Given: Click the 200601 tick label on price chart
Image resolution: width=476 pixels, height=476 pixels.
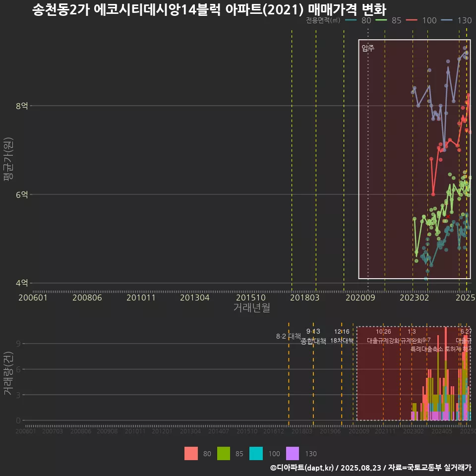Looking at the screenshot, I should tap(33, 297).
